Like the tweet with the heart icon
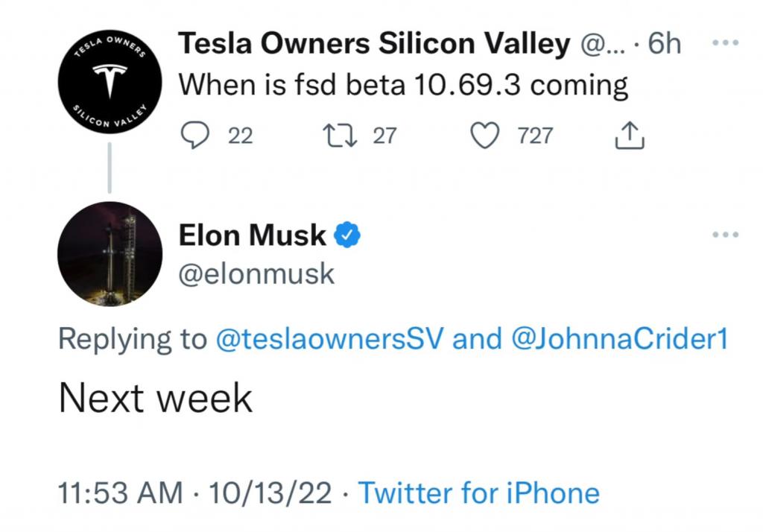This screenshot has height=532, width=763. [484, 135]
